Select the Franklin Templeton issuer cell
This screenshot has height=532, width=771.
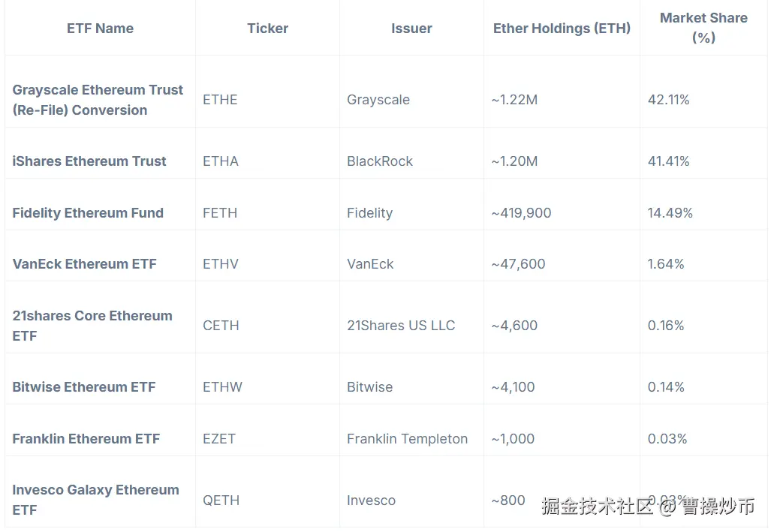click(x=407, y=439)
